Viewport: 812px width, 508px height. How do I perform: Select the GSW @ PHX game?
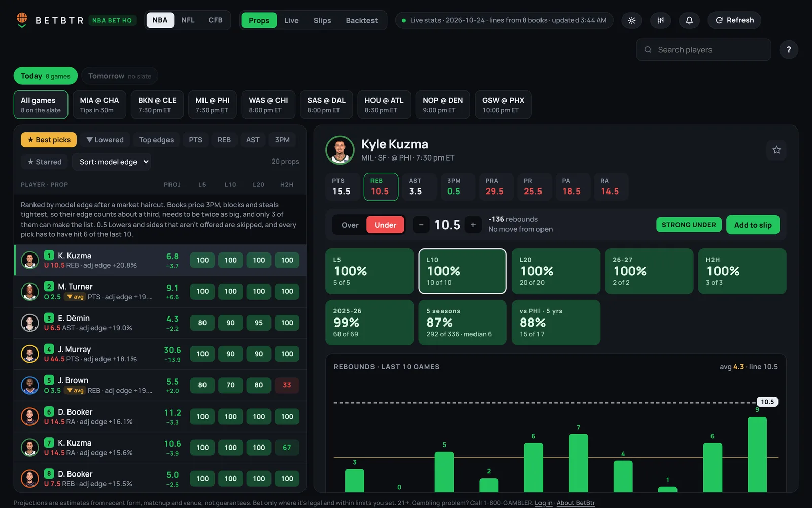503,105
